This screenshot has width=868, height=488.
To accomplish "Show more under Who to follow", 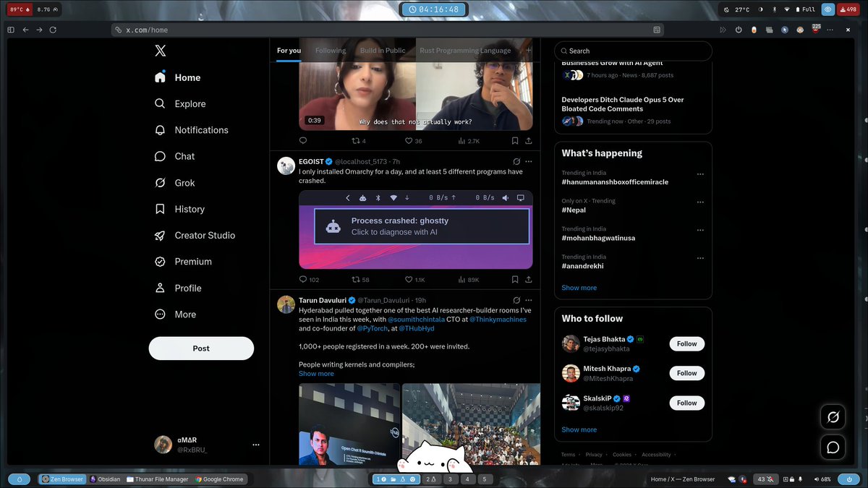I will [579, 429].
